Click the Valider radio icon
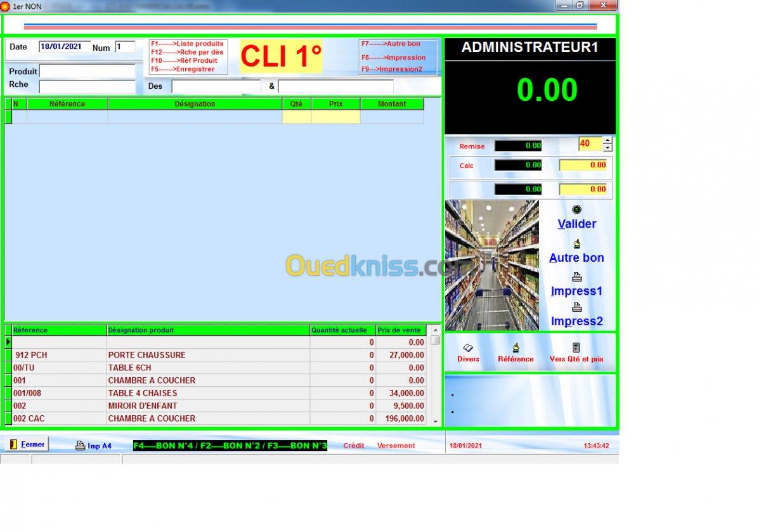The height and width of the screenshot is (532, 761). [x=576, y=210]
